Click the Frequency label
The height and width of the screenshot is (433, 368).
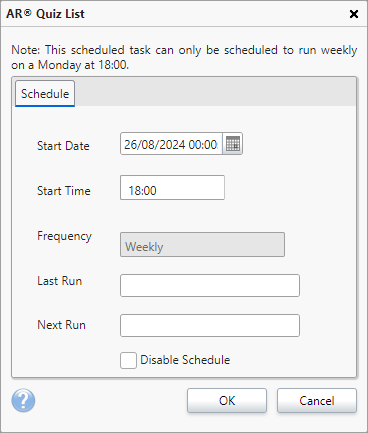point(64,236)
